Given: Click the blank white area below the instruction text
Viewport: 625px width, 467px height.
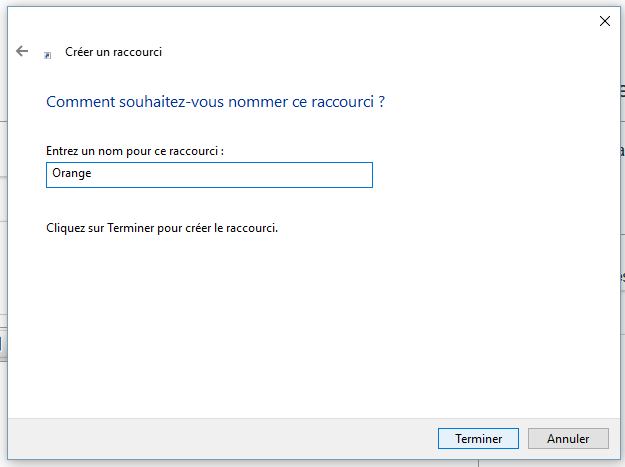Looking at the screenshot, I should (300, 320).
